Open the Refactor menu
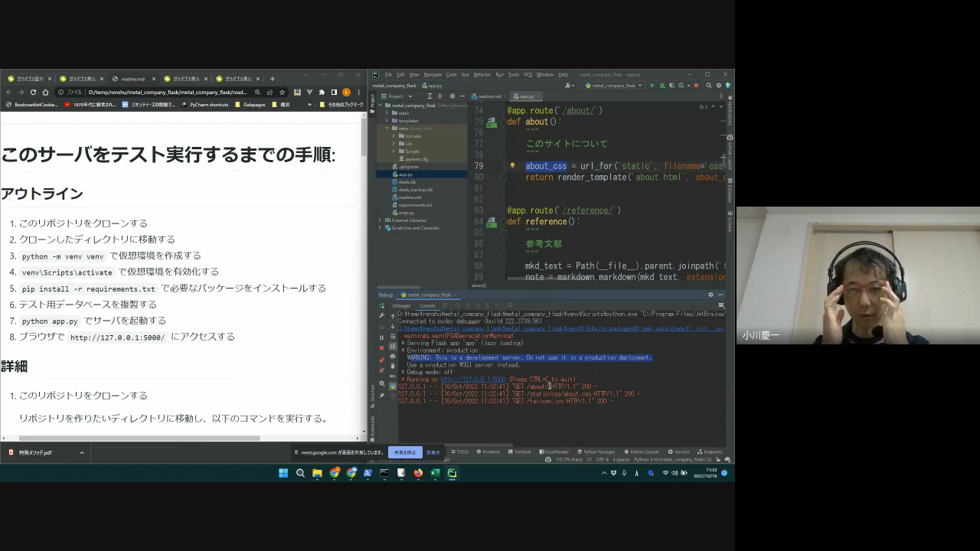This screenshot has width=980, height=551. pyautogui.click(x=482, y=75)
